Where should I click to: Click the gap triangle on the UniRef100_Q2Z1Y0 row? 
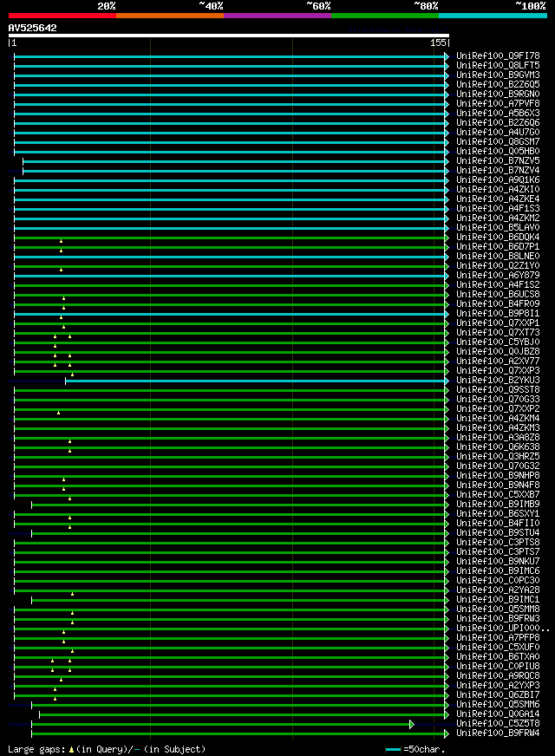pos(61,270)
